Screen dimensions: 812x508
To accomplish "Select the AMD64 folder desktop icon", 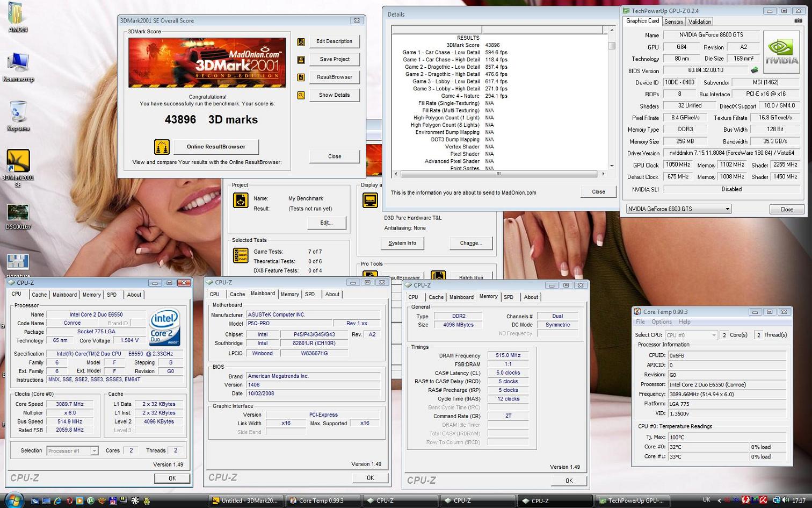I will click(17, 17).
